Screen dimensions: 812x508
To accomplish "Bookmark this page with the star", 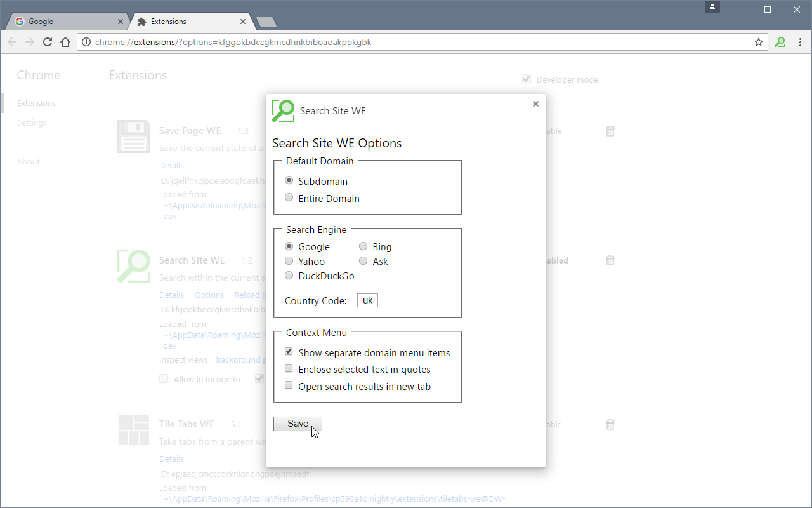I will (758, 42).
